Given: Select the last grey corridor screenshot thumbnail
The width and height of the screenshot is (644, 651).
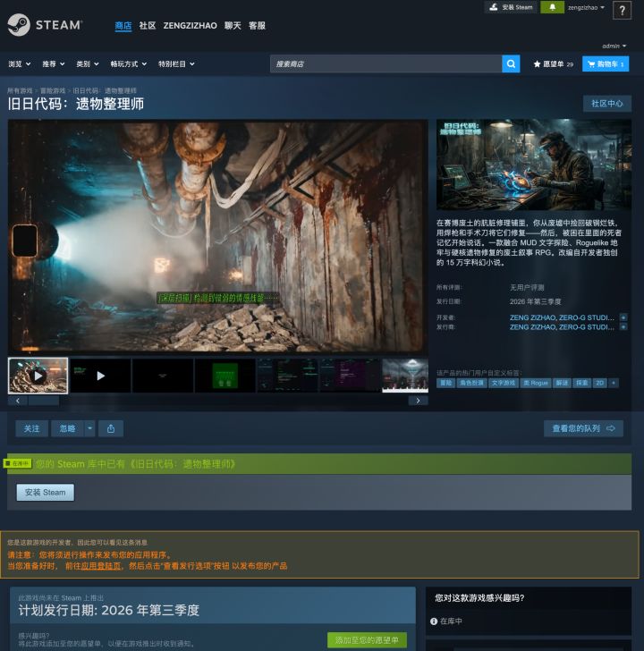Looking at the screenshot, I should 405,376.
